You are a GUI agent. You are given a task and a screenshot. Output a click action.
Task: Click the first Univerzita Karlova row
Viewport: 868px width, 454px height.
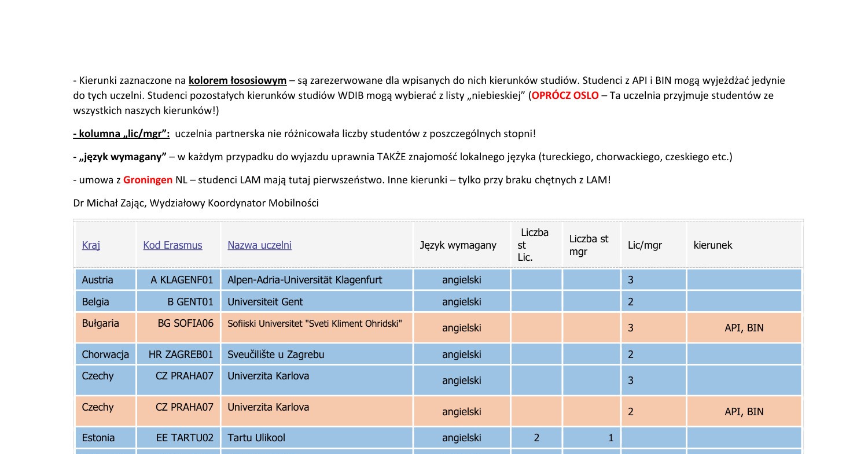tap(268, 376)
